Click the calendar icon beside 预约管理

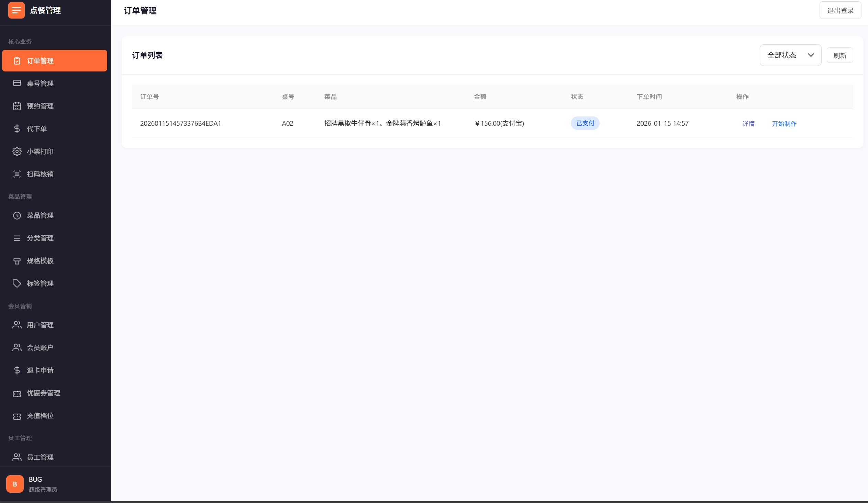click(17, 106)
